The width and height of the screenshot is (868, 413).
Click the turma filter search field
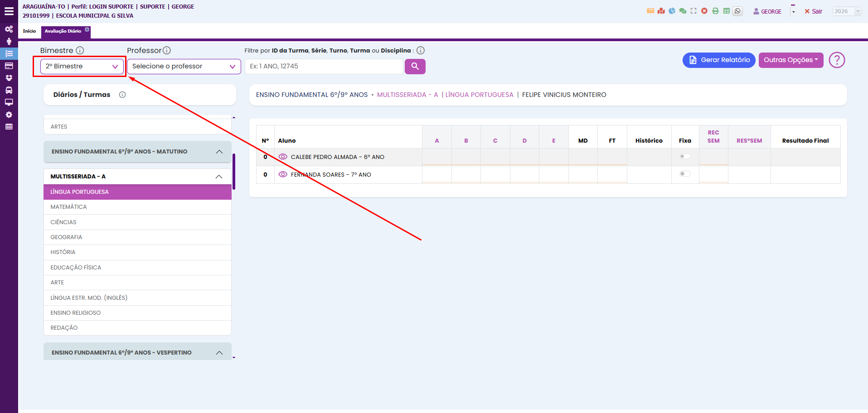[324, 67]
